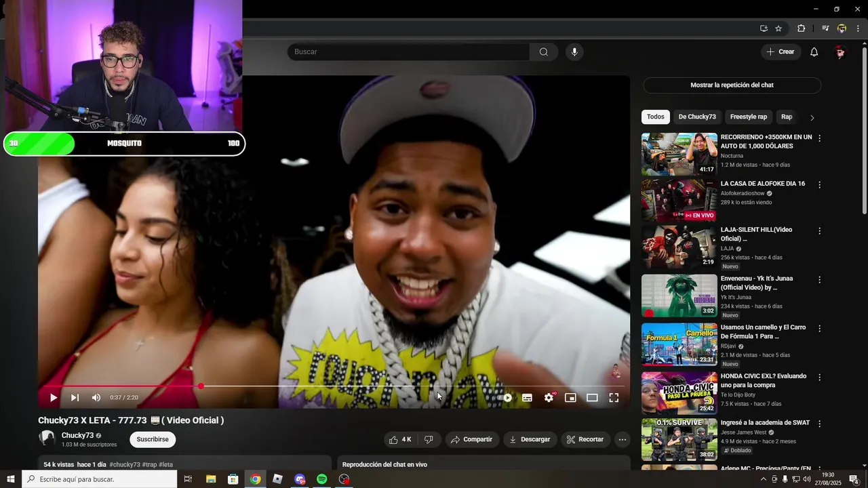
Task: Open Roblox from the taskbar
Action: point(277,479)
